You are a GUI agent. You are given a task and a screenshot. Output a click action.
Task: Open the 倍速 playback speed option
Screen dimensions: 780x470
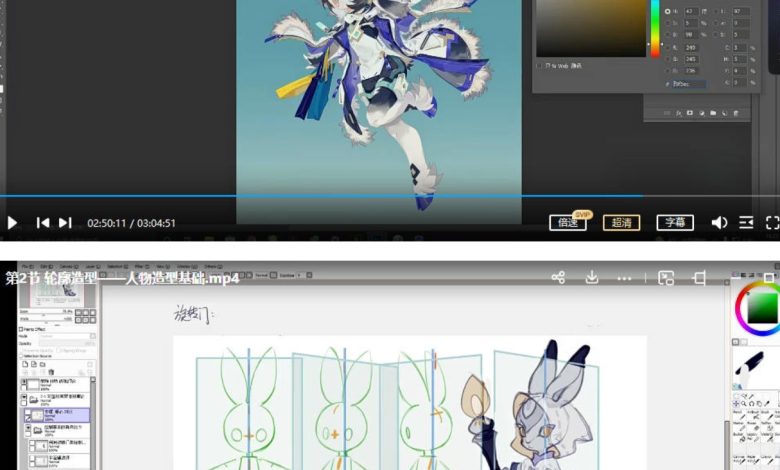pyautogui.click(x=568, y=222)
